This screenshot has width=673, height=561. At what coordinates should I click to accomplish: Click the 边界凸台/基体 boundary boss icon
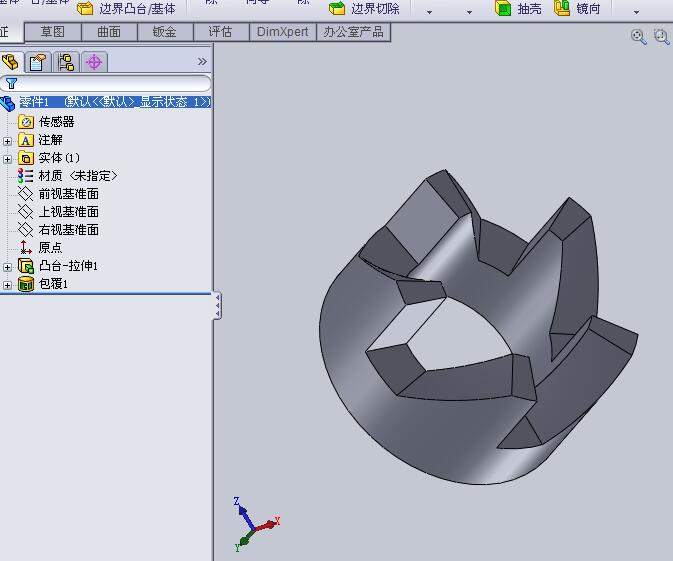(85, 8)
